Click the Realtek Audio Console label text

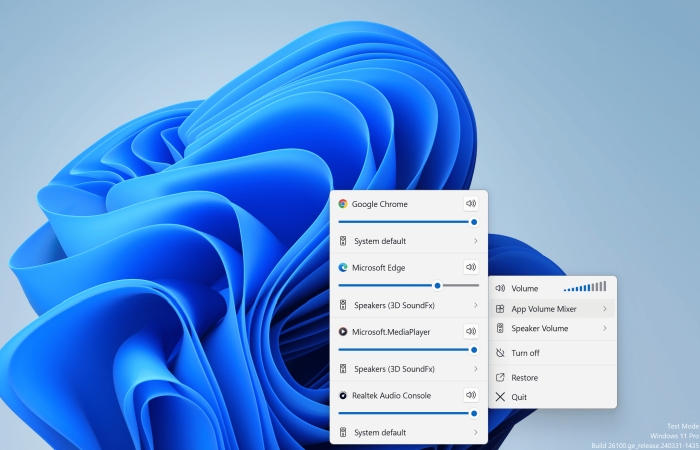tap(392, 395)
